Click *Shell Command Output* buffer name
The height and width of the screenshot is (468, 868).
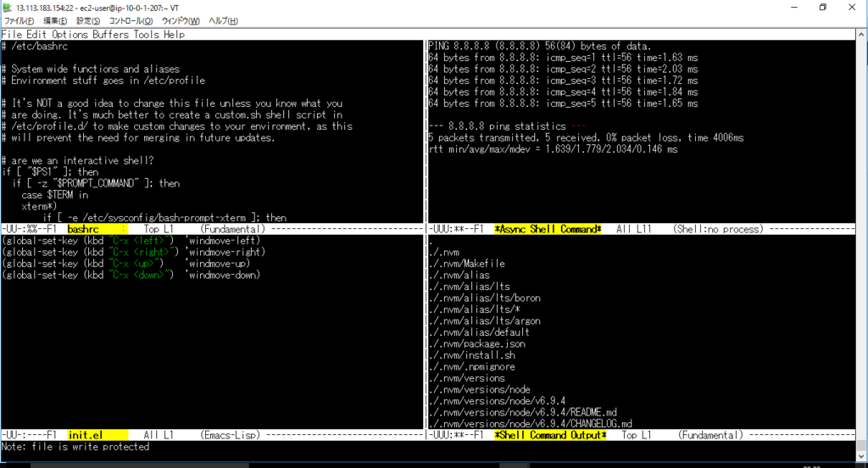pyautogui.click(x=550, y=435)
